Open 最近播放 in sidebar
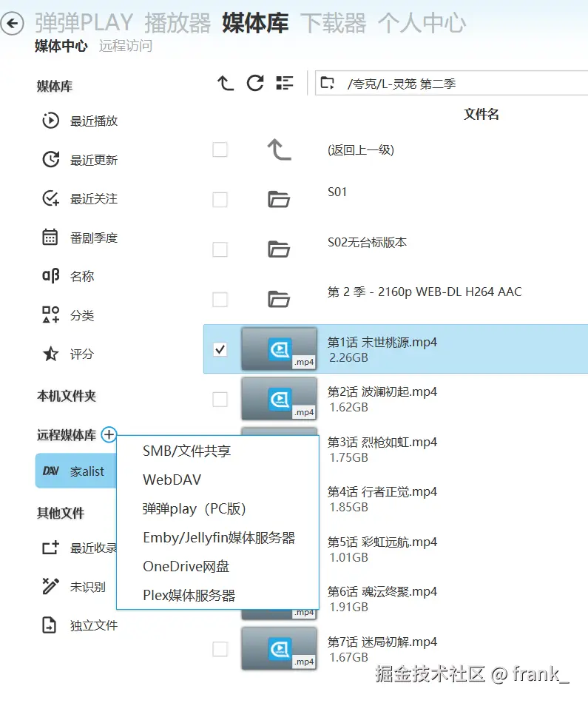This screenshot has height=703, width=588. click(x=94, y=121)
